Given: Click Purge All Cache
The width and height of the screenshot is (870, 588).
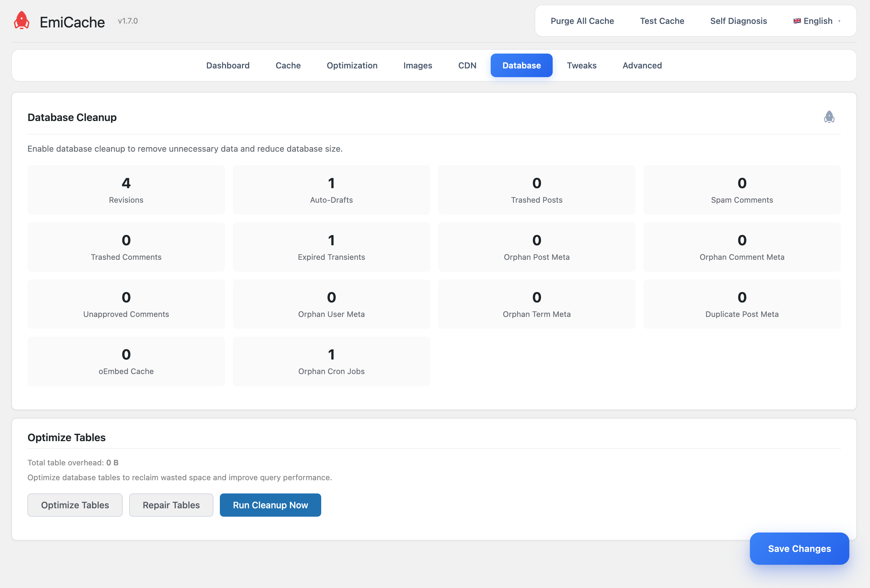Looking at the screenshot, I should (x=582, y=21).
